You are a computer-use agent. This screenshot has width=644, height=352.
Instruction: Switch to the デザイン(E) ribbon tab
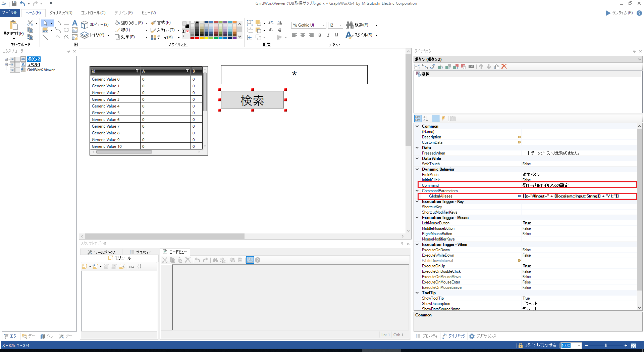[123, 13]
